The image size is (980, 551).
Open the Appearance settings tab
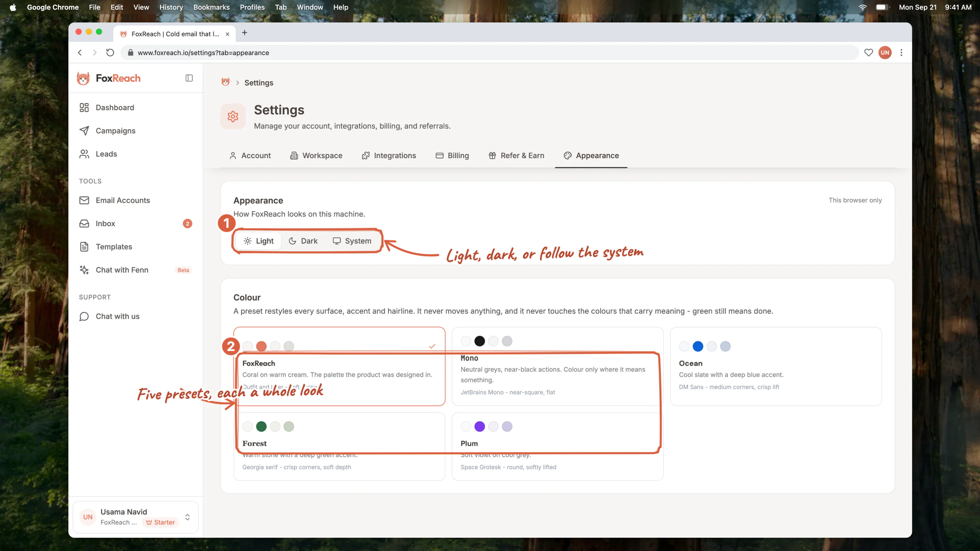coord(591,155)
